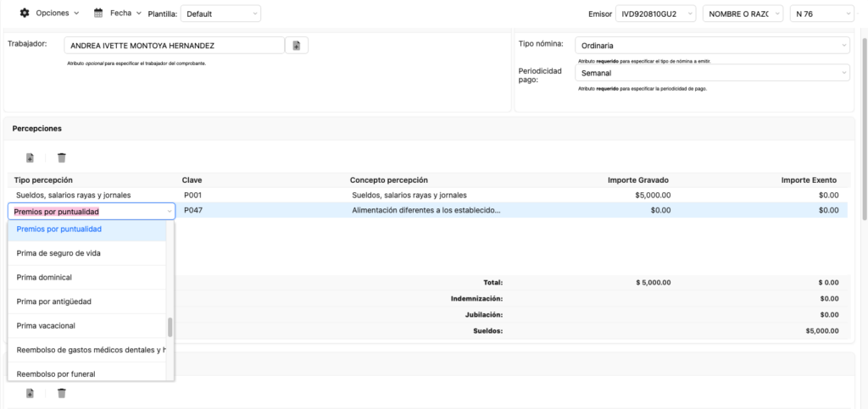Image resolution: width=868 pixels, height=409 pixels.
Task: Open the NOMBRE O RAZO dropdown
Action: point(743,14)
